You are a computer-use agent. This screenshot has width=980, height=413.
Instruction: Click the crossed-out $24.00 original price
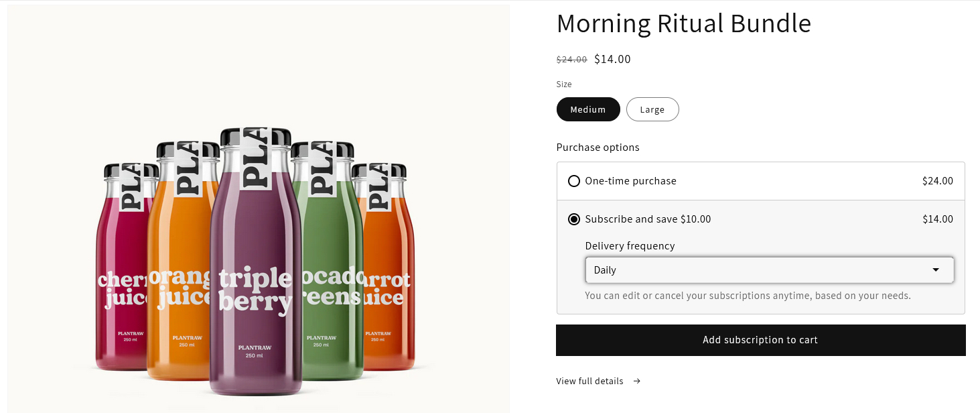pyautogui.click(x=571, y=59)
